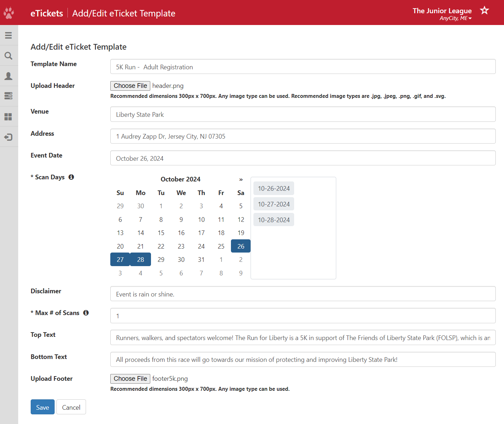The width and height of the screenshot is (504, 424).
Task: Click the Address input field
Action: click(x=303, y=136)
